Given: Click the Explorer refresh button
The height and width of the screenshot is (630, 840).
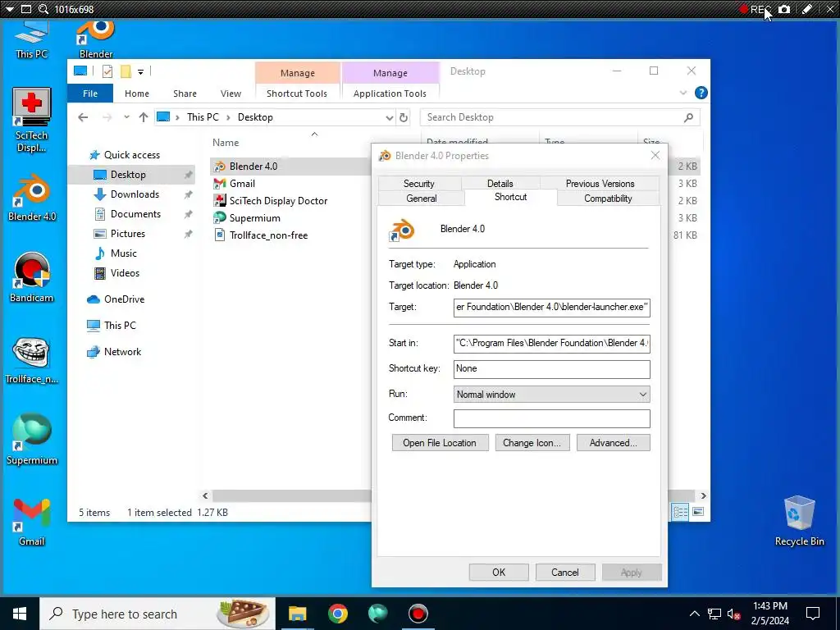Looking at the screenshot, I should click(404, 117).
